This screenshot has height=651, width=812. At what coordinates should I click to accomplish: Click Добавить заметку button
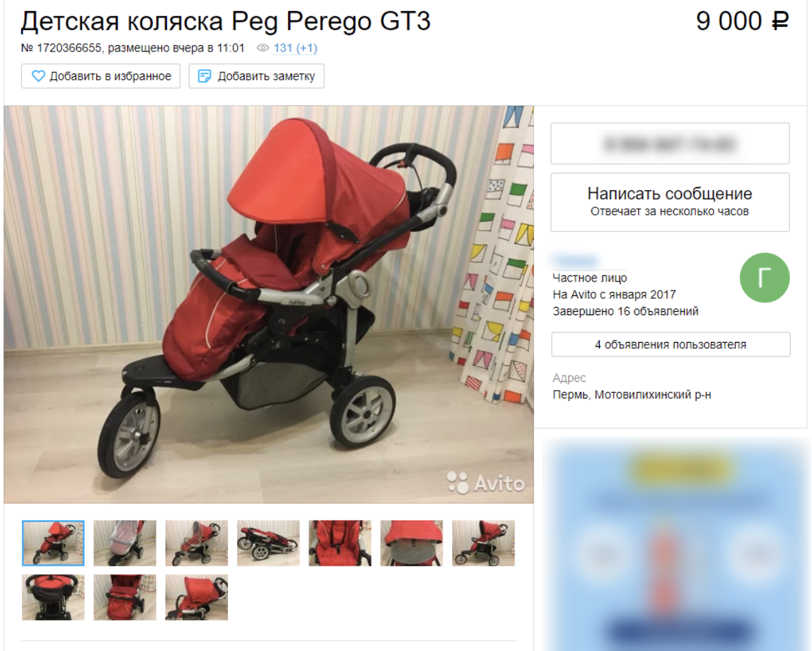point(256,76)
